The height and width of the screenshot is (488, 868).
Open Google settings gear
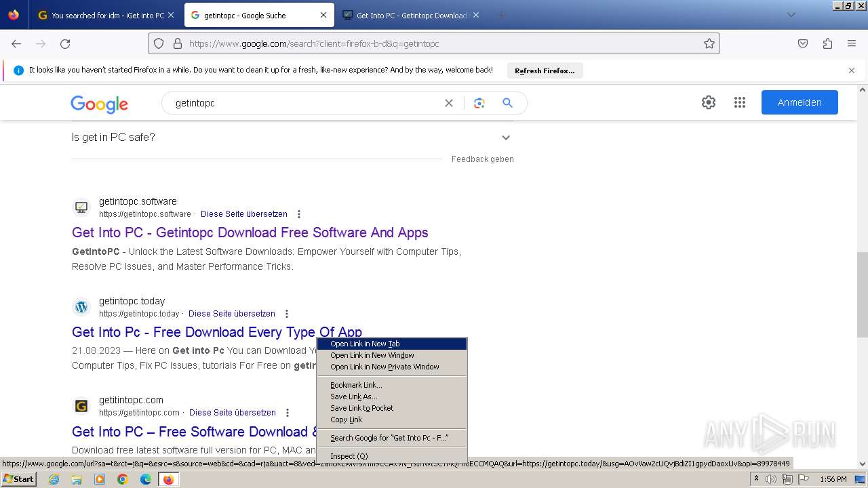pyautogui.click(x=709, y=102)
